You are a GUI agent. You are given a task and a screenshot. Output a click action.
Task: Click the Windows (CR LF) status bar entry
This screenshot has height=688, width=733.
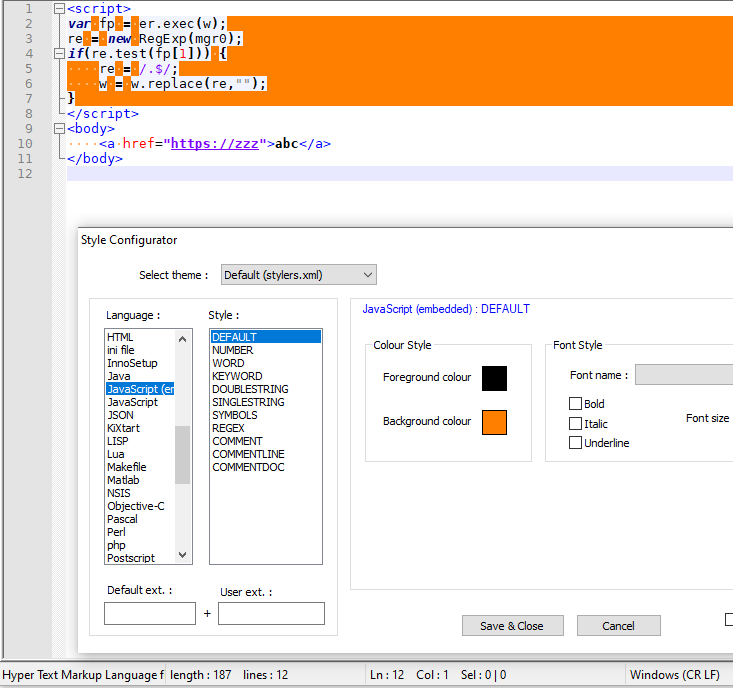(x=675, y=675)
